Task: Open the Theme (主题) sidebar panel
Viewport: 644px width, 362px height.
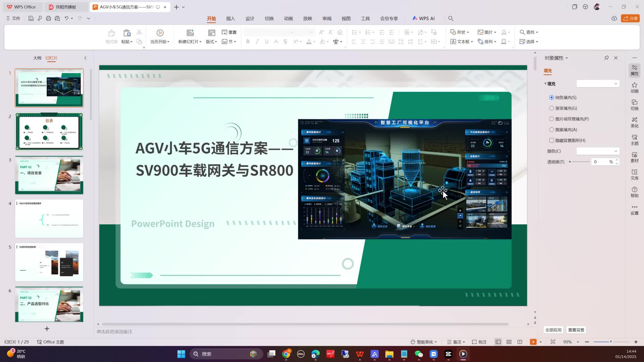Action: [635, 140]
